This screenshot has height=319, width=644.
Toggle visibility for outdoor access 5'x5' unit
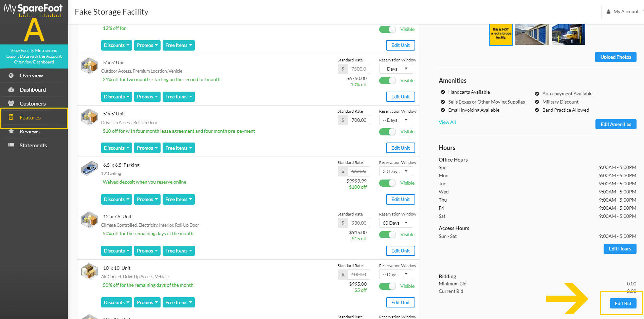pyautogui.click(x=387, y=80)
